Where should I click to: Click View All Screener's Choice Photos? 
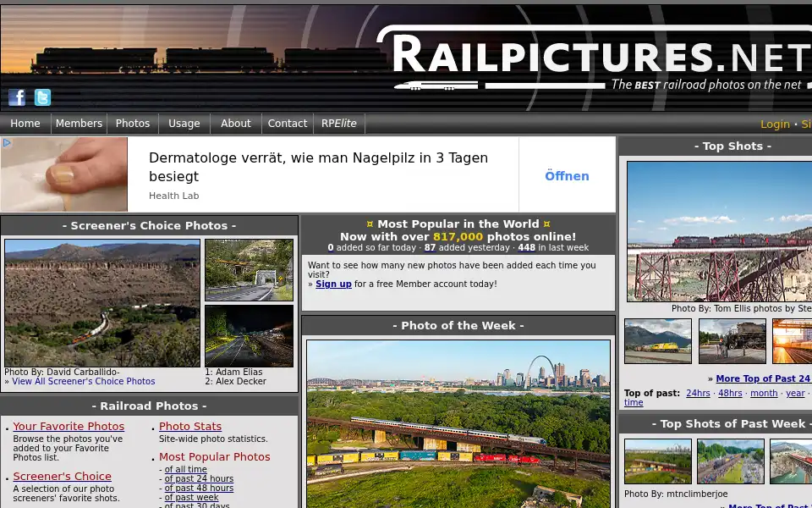pyautogui.click(x=84, y=381)
